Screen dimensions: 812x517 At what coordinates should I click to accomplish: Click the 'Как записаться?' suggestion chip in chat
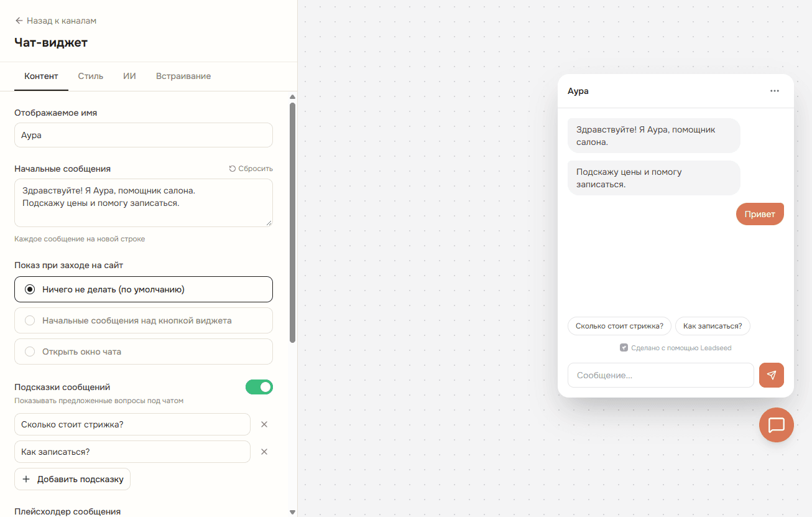(x=713, y=326)
